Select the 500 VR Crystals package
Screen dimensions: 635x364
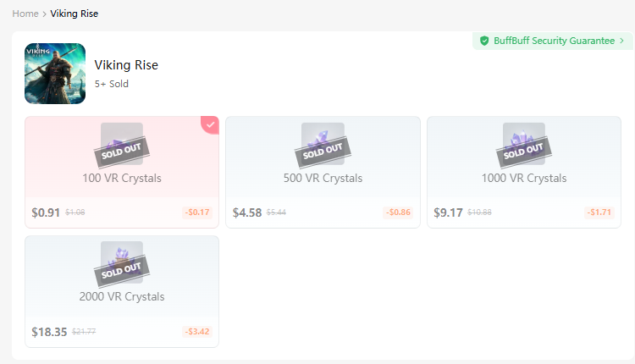323,179
